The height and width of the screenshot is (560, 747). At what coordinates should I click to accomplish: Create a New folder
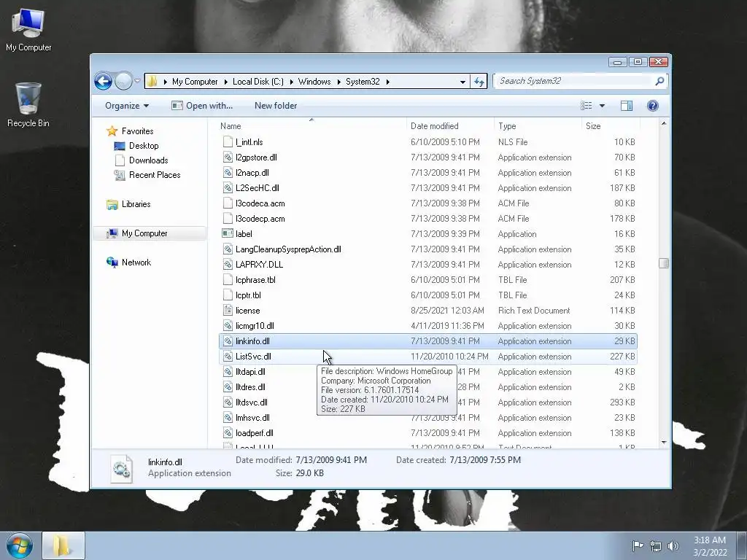(x=275, y=106)
